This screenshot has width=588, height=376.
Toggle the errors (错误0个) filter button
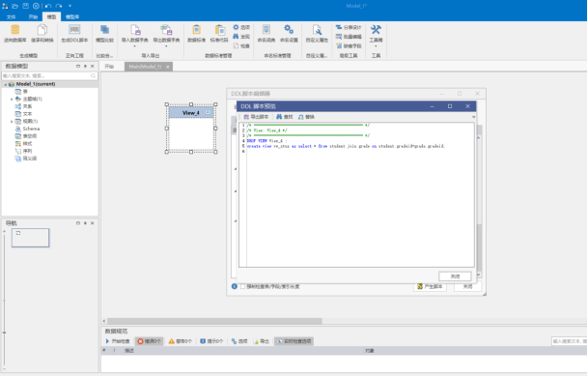[x=150, y=341]
